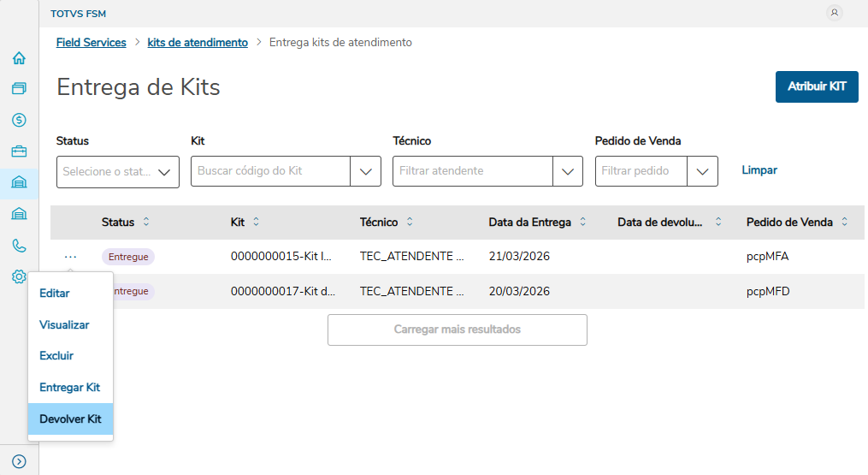Sort table by Status column
The width and height of the screenshot is (868, 475).
pyautogui.click(x=146, y=223)
